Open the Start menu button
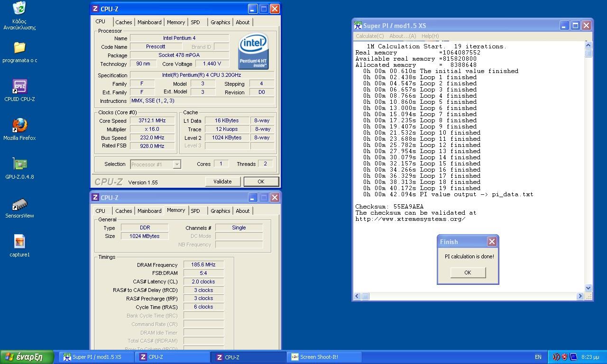 point(28,357)
